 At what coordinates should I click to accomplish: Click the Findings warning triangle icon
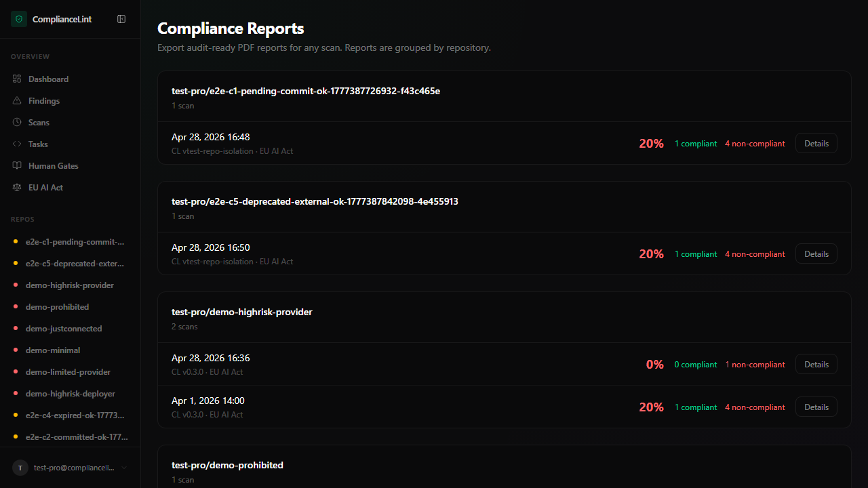(x=17, y=101)
